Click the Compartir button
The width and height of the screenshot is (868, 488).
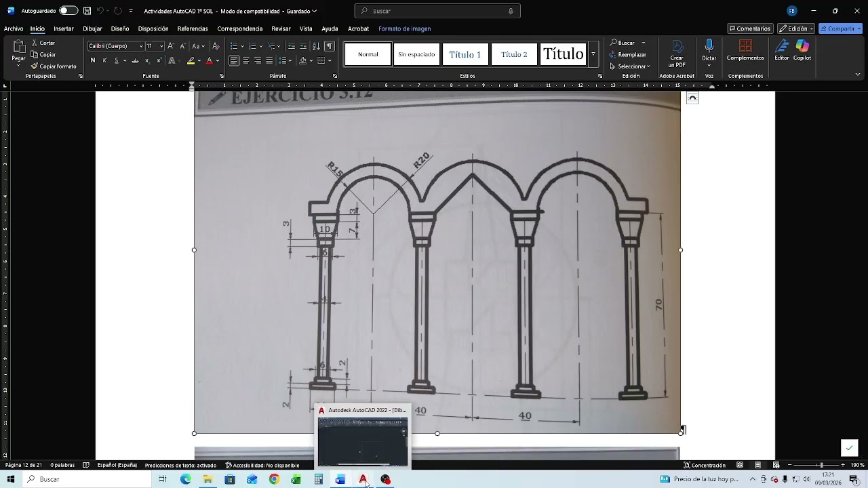[x=840, y=28]
